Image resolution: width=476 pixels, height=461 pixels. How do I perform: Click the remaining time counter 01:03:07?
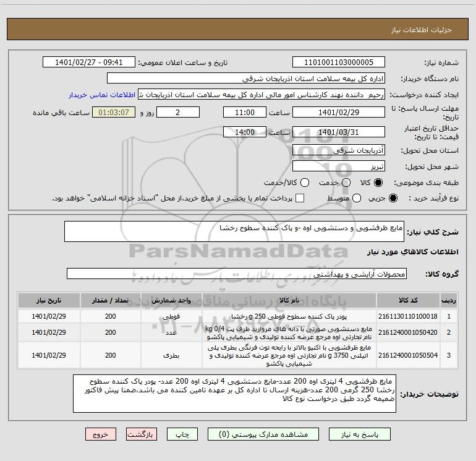click(114, 112)
